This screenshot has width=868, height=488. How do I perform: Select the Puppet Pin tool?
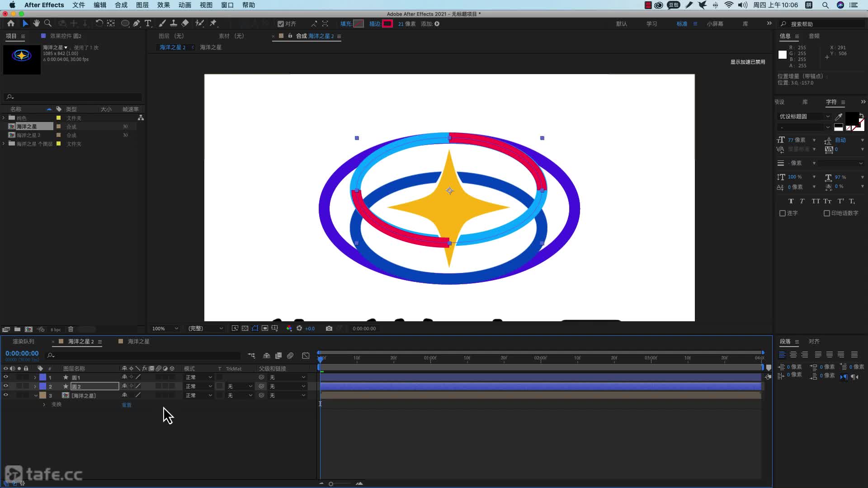tap(212, 23)
